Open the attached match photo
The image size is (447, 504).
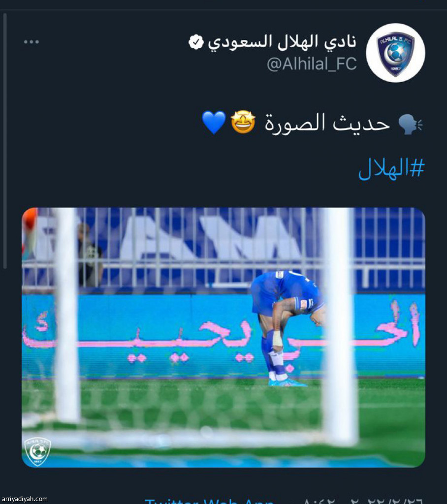click(x=223, y=338)
